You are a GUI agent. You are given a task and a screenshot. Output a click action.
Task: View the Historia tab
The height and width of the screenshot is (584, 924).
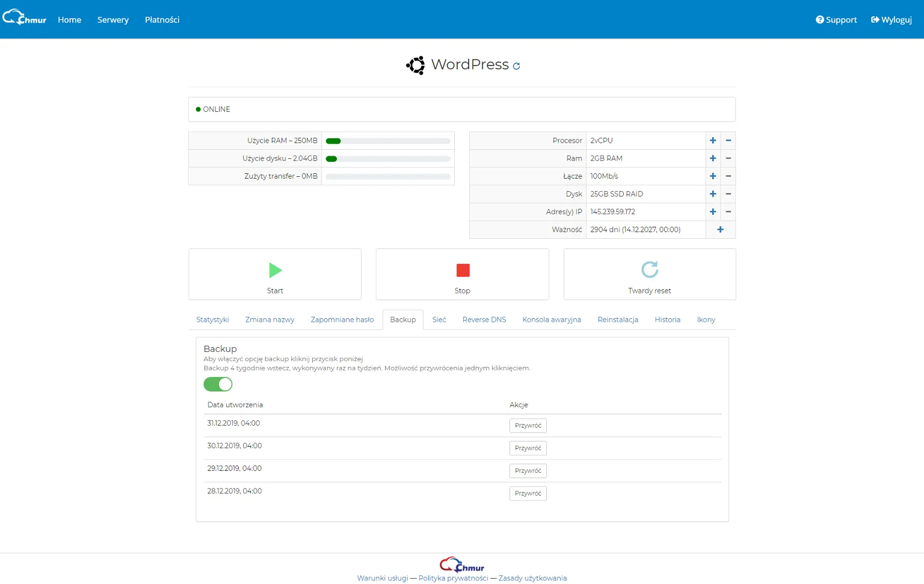pyautogui.click(x=668, y=320)
